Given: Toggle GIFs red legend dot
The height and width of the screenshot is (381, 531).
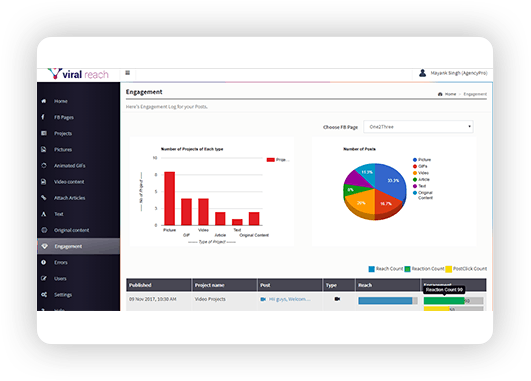Looking at the screenshot, I should pyautogui.click(x=415, y=166).
